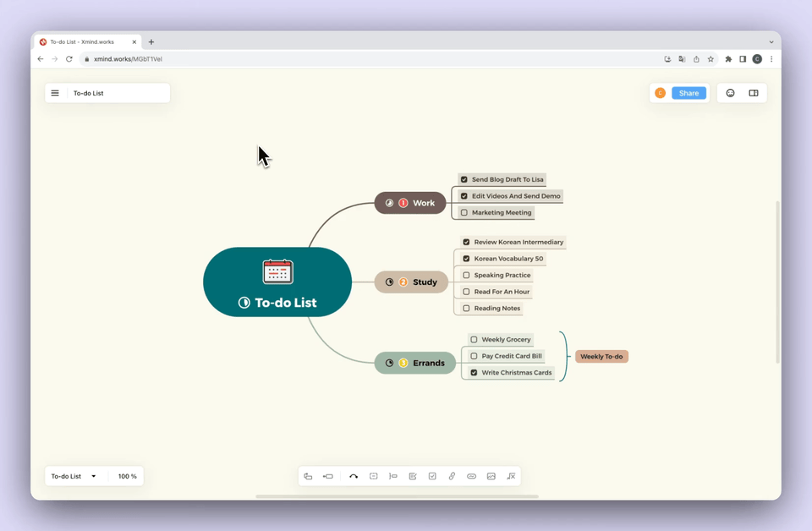Click the progress marker on Errands topic

tap(389, 363)
